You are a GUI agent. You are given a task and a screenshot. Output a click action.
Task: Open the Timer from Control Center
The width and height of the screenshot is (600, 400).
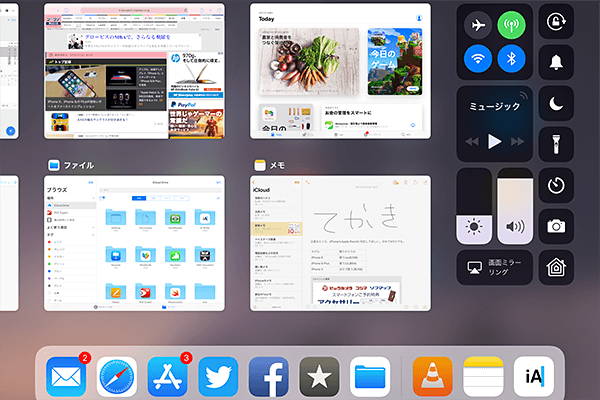[x=556, y=185]
